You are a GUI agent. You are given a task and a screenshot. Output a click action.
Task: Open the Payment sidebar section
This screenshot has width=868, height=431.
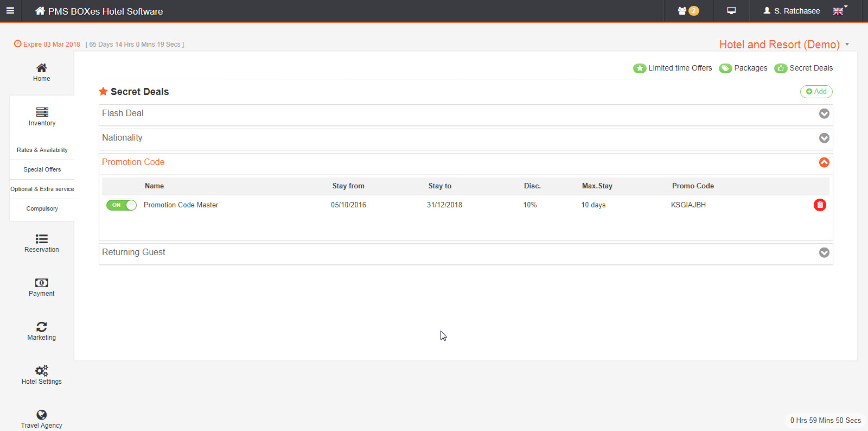42,287
